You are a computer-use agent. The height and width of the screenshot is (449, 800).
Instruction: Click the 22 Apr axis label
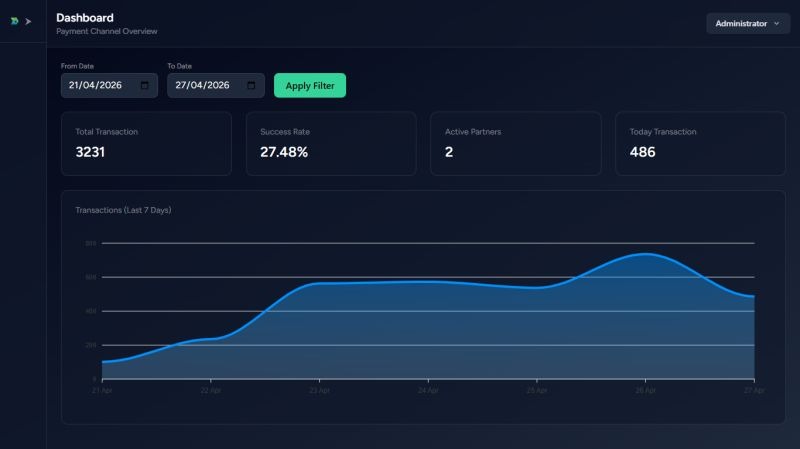tap(211, 390)
